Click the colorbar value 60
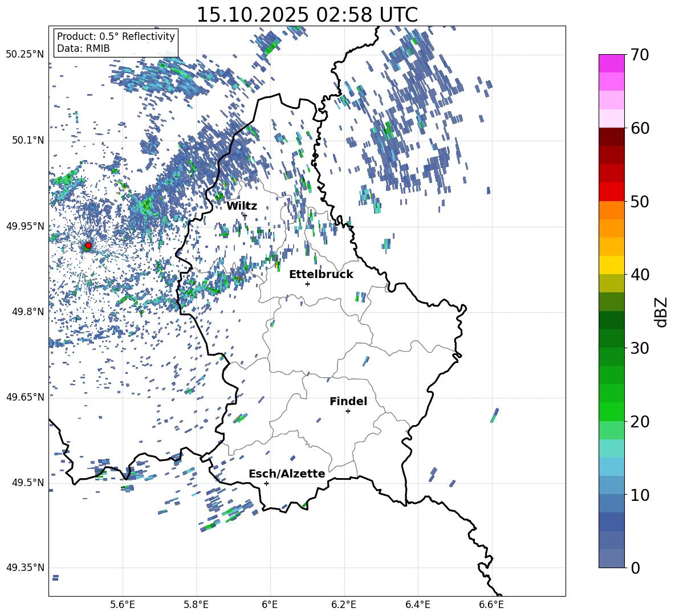Image resolution: width=675 pixels, height=616 pixels. 640,128
